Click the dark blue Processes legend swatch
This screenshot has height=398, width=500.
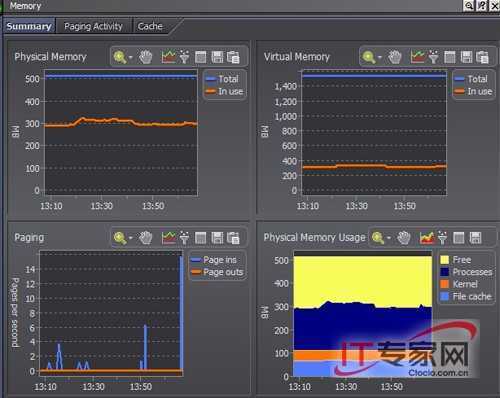coord(445,272)
